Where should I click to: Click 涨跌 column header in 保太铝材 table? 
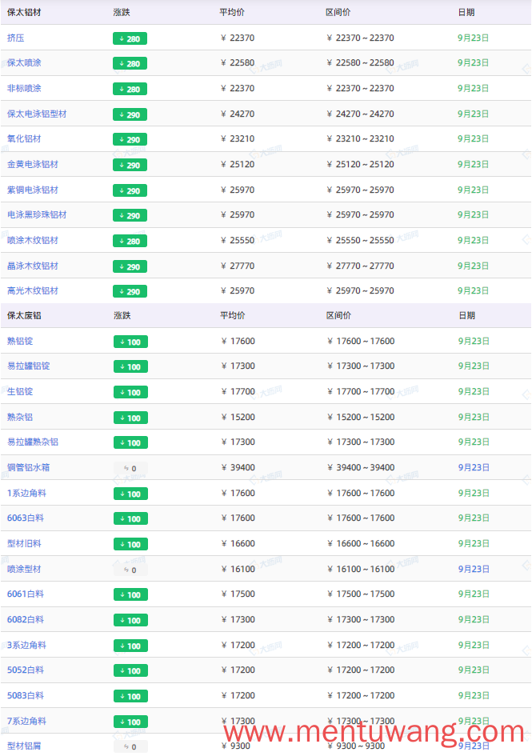[122, 12]
